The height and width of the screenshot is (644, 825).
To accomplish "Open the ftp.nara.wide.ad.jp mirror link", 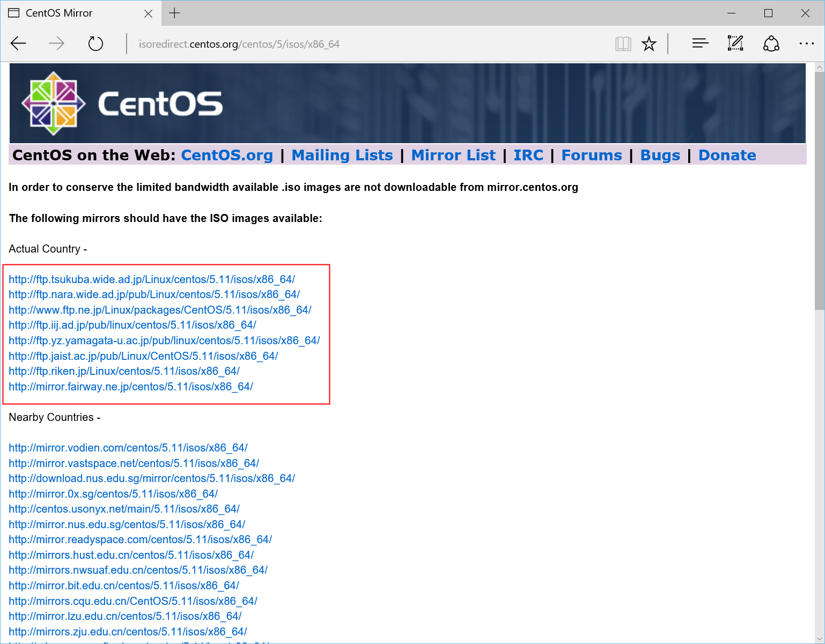I will [154, 294].
